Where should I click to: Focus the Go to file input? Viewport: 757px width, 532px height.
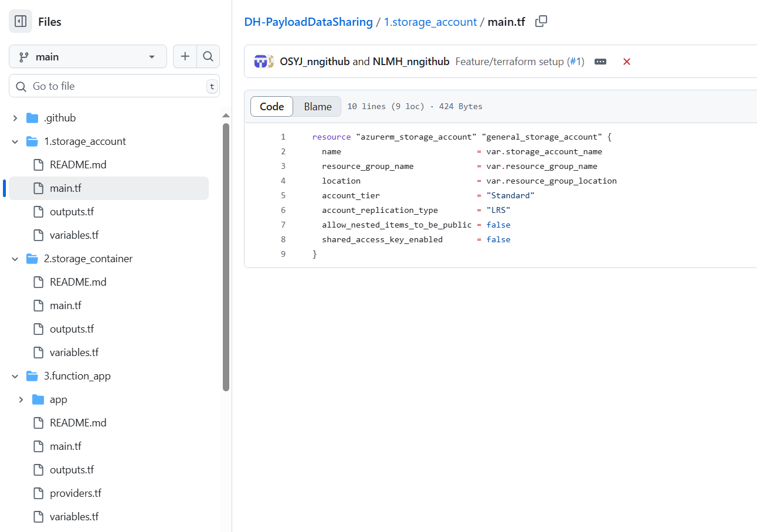(114, 86)
